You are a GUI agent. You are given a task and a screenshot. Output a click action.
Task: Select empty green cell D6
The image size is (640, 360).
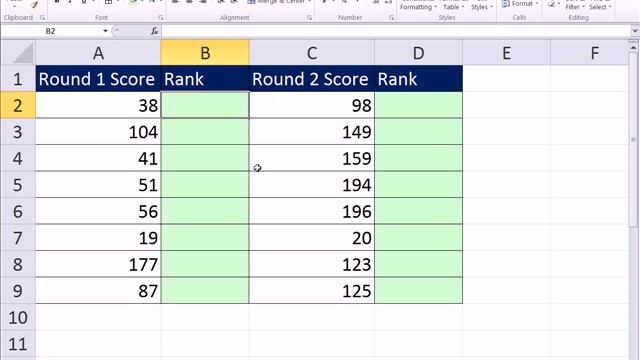[418, 211]
